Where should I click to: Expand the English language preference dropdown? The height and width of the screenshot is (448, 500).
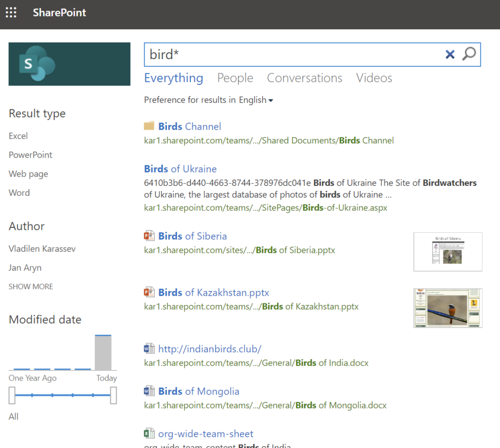pos(256,100)
